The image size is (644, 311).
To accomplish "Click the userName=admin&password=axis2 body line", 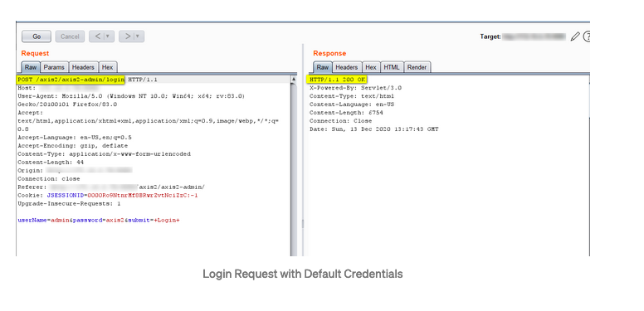I will [x=99, y=221].
